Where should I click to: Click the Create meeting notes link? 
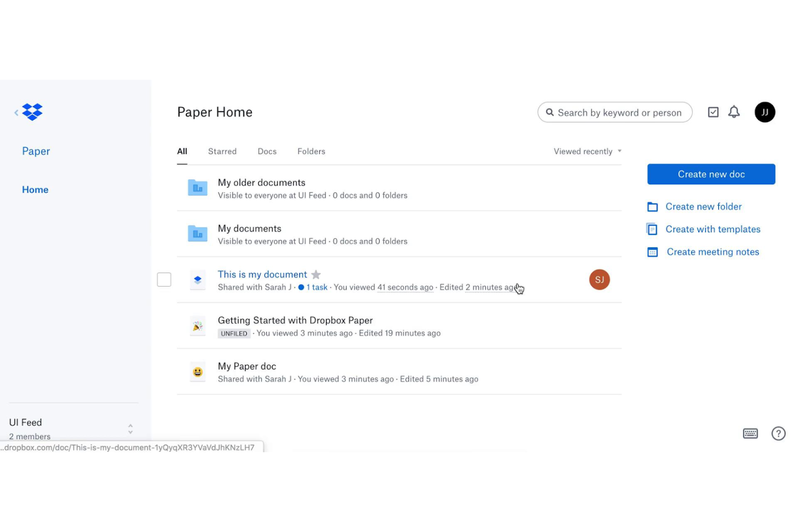(712, 252)
